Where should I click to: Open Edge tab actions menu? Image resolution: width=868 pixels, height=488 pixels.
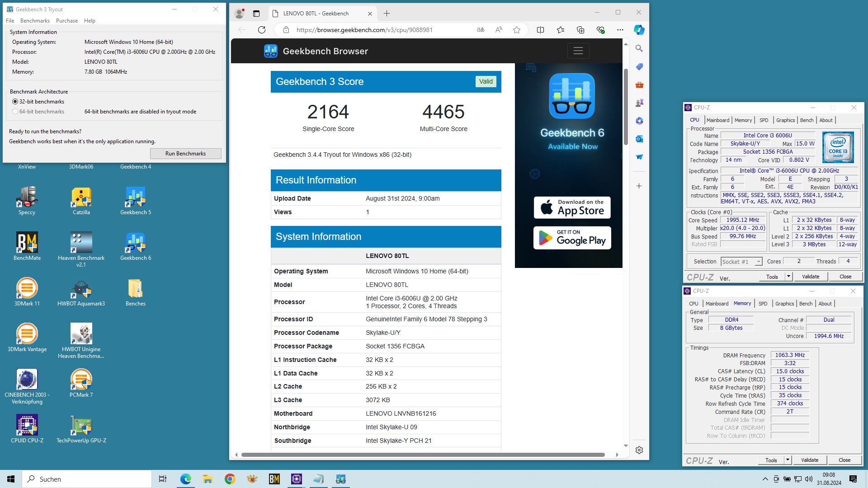click(x=256, y=14)
